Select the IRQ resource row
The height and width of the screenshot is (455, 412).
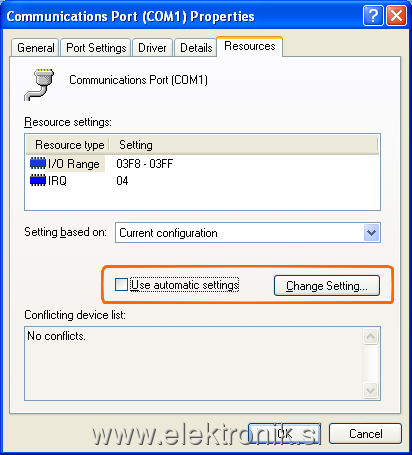pos(202,181)
